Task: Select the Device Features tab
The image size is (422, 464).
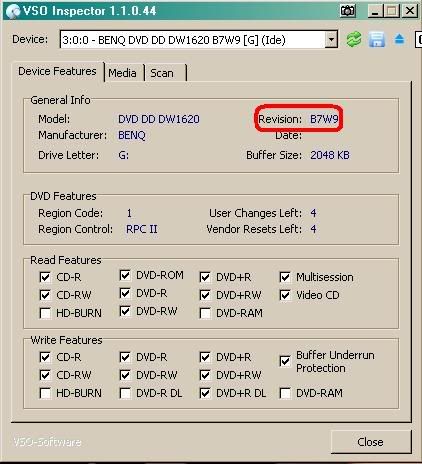Action: point(57,71)
